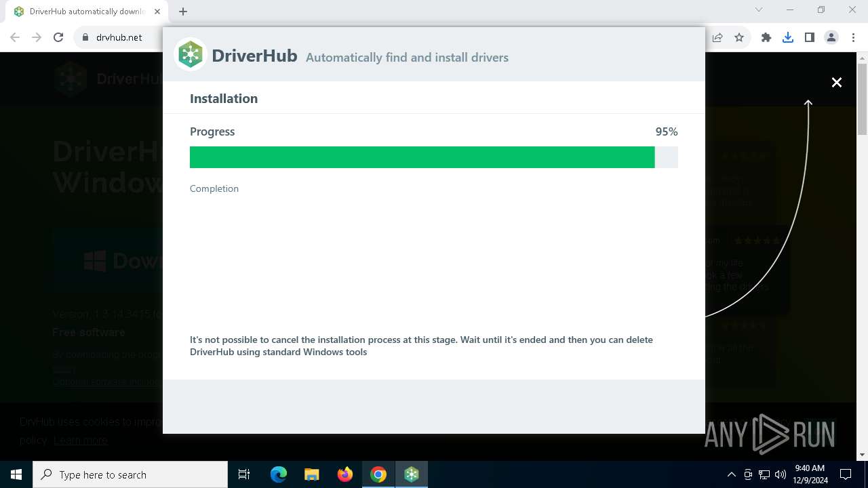This screenshot has height=488, width=868.
Task: Click the 'Type here to search' taskbar box
Action: (x=130, y=474)
